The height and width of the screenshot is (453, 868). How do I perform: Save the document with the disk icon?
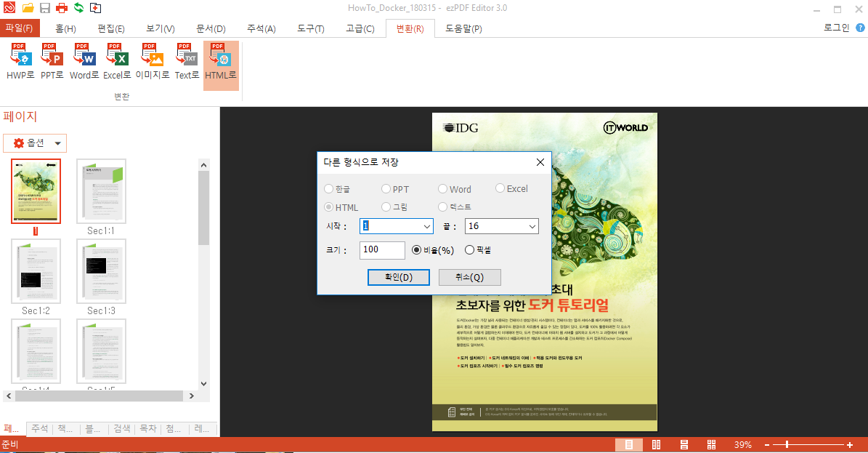(x=45, y=8)
